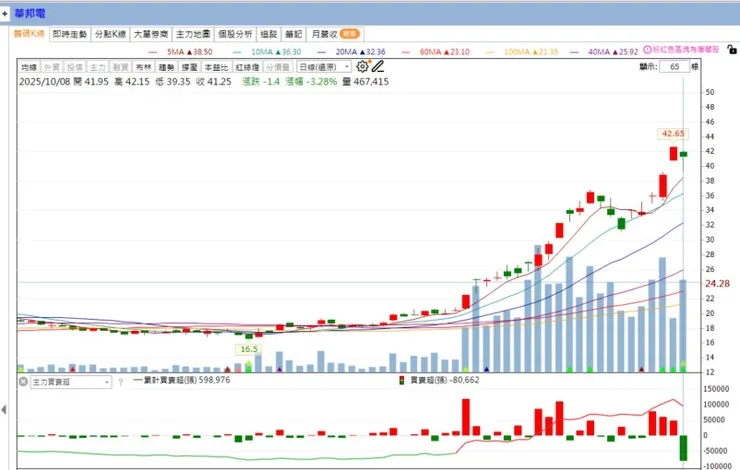The image size is (740, 470).
Task: Open the 月營收 tab
Action: [335, 34]
